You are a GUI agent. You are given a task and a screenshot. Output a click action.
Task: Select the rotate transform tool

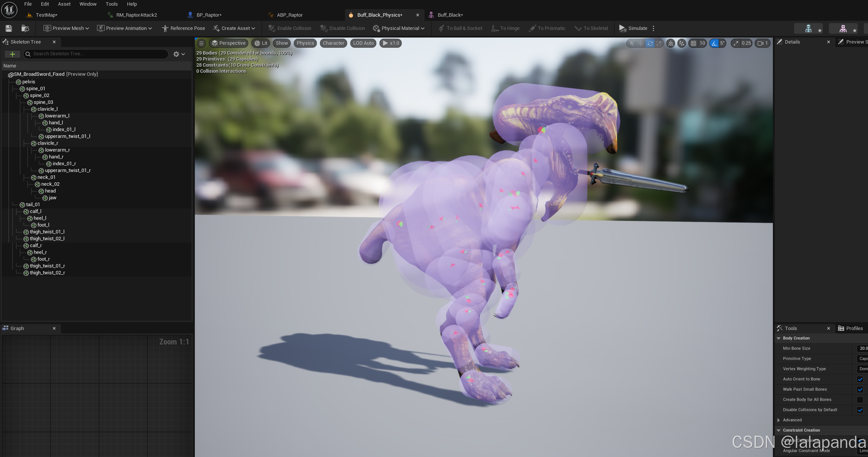[650, 43]
